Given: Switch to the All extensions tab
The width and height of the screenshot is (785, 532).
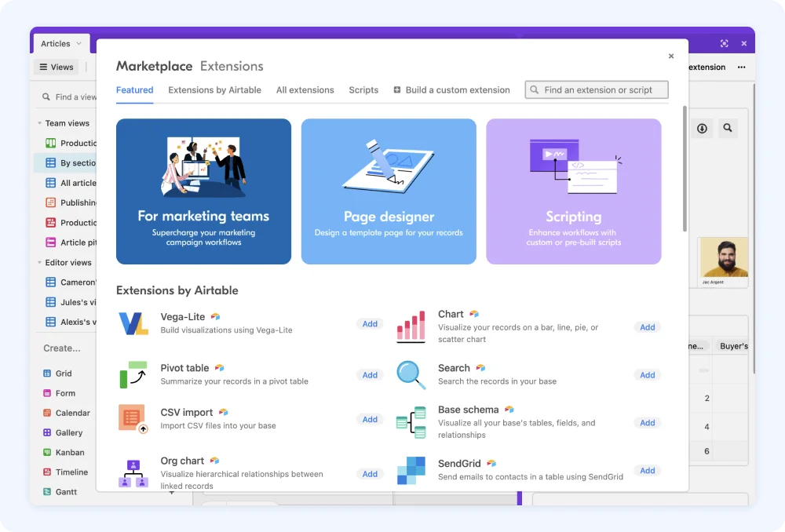Looking at the screenshot, I should pyautogui.click(x=305, y=90).
